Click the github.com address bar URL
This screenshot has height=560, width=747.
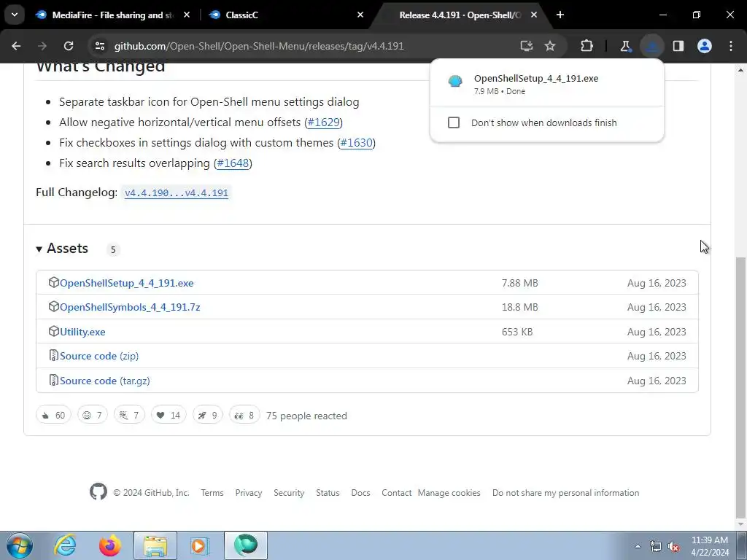pyautogui.click(x=259, y=46)
